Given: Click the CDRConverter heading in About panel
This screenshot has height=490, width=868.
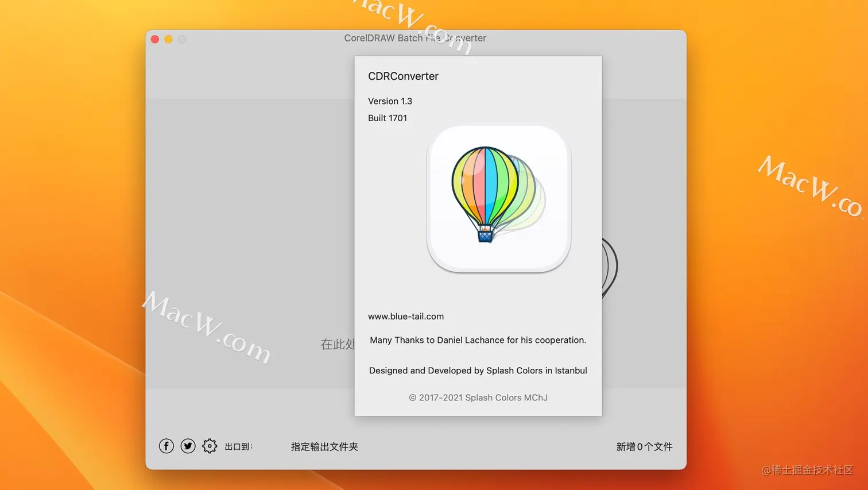Looking at the screenshot, I should 403,76.
